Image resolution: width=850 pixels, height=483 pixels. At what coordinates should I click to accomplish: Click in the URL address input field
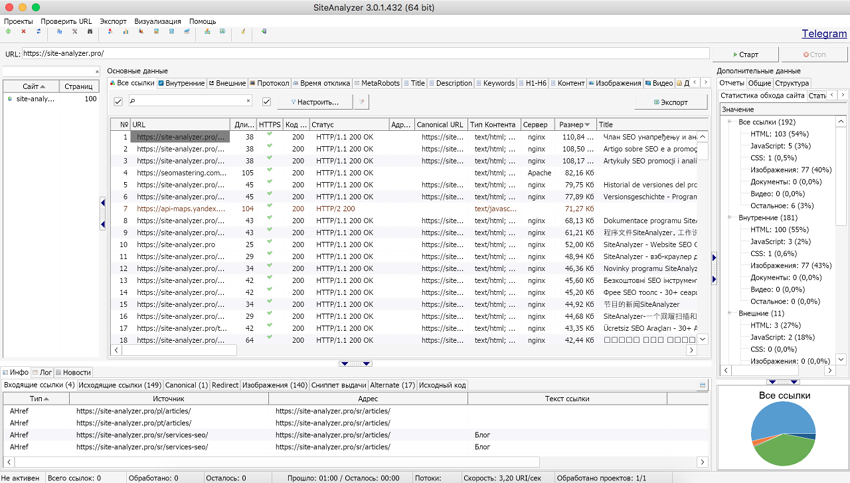pyautogui.click(x=366, y=54)
